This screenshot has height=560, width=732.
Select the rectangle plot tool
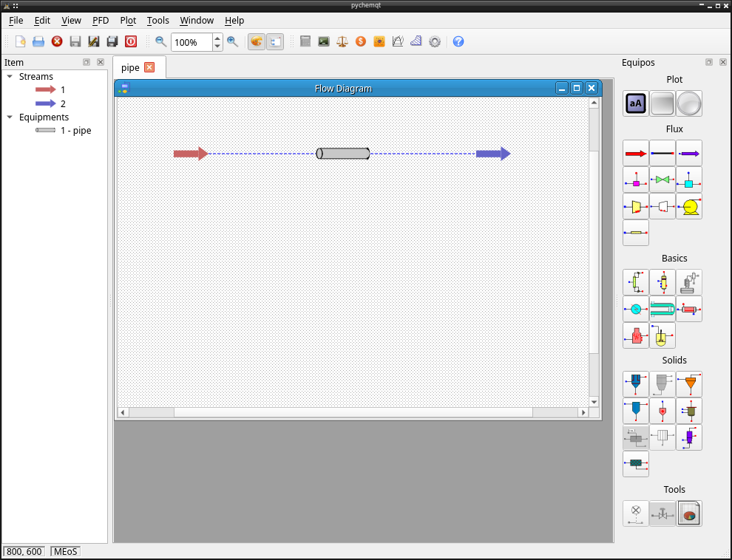pyautogui.click(x=662, y=103)
